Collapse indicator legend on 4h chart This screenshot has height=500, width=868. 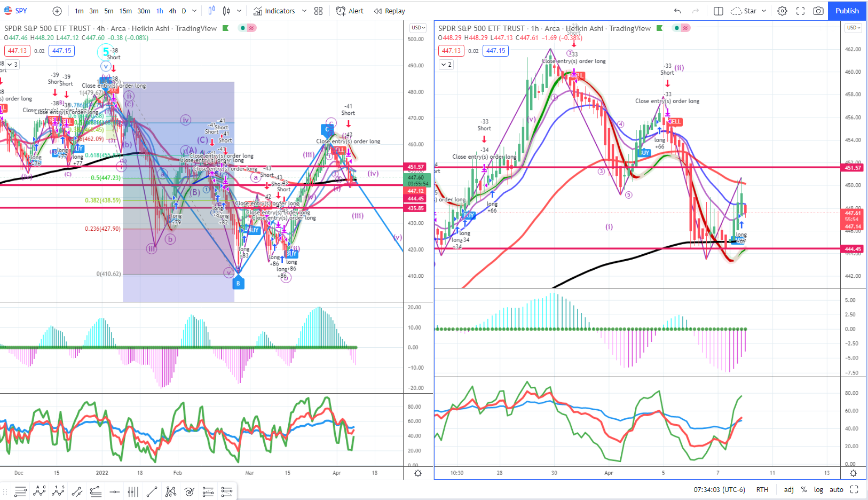[12, 65]
